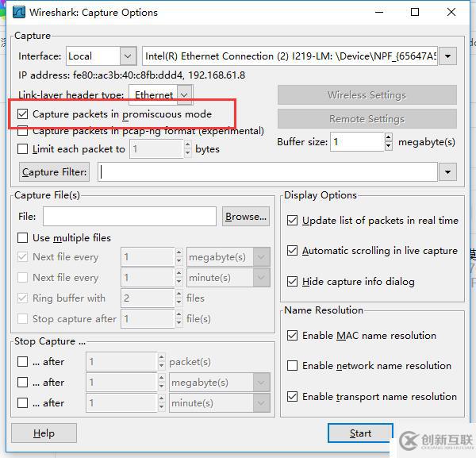Increase buffer size with up arrow
The image size is (476, 458).
click(x=389, y=137)
